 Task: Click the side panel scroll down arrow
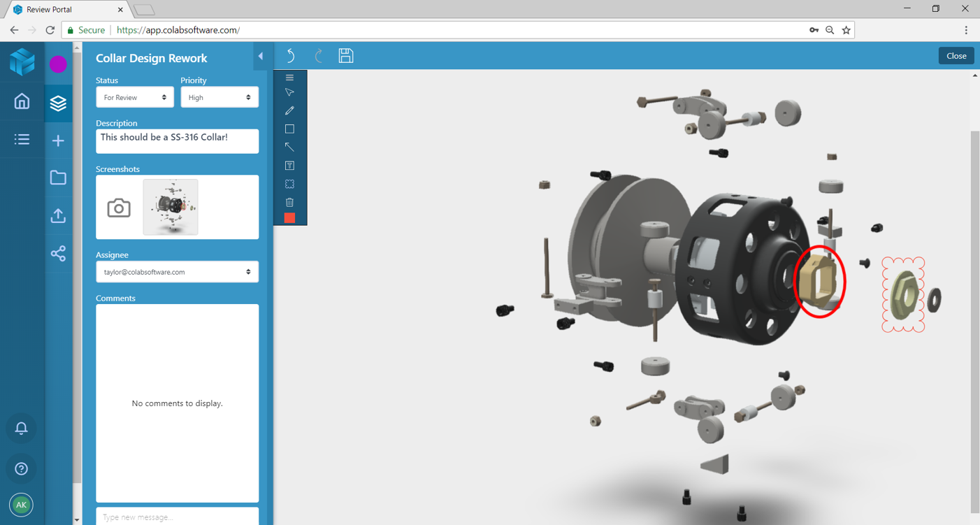pos(77,519)
